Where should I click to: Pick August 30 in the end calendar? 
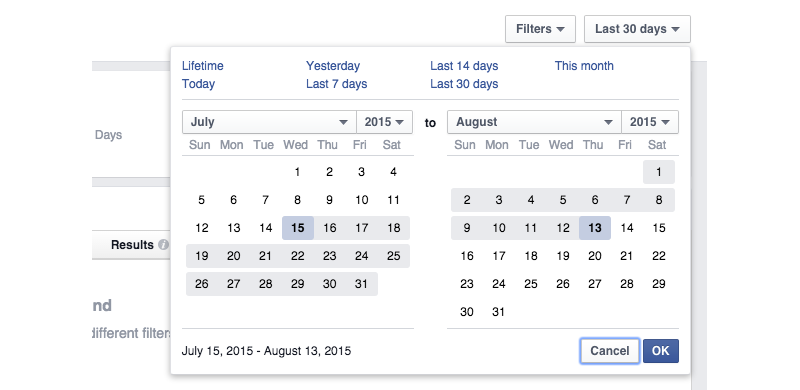coord(467,311)
